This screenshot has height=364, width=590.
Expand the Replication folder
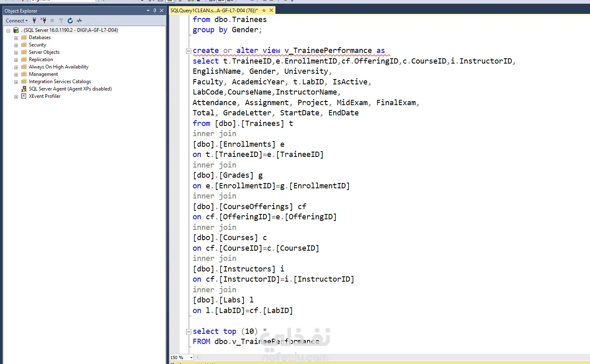point(16,60)
